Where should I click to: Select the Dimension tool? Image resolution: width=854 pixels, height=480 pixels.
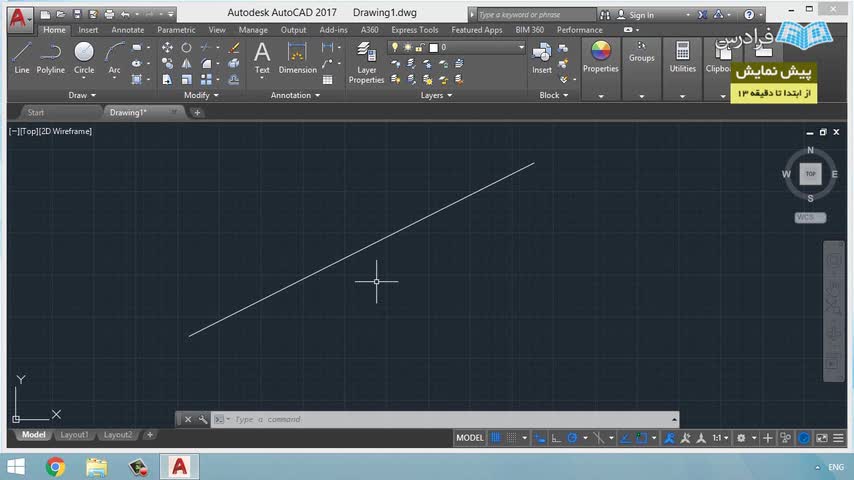coord(297,58)
